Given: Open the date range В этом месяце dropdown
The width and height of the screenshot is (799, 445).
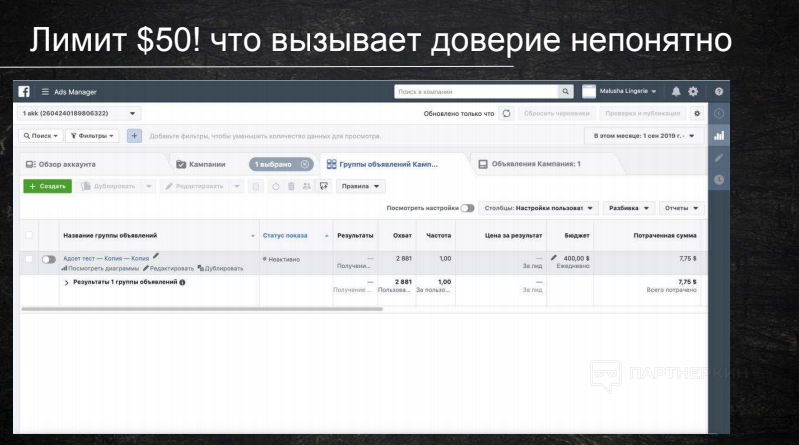Looking at the screenshot, I should (644, 136).
